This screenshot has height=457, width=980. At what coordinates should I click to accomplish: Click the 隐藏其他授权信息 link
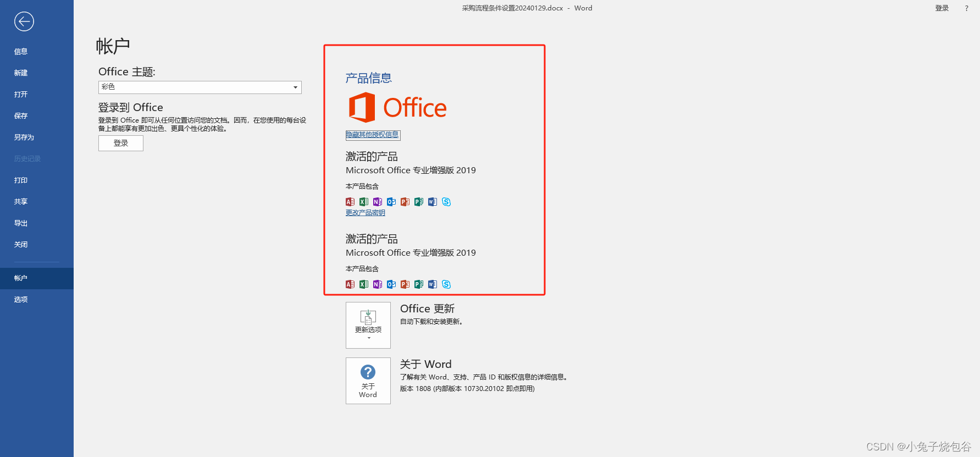pos(373,135)
